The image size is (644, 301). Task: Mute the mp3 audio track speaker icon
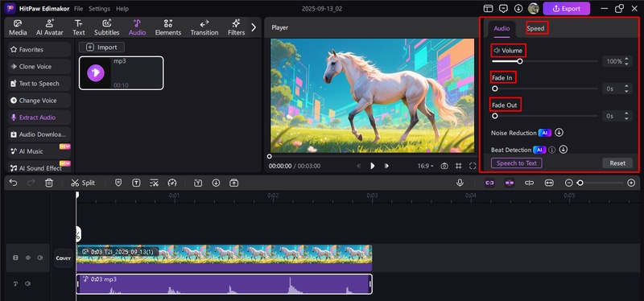point(27,284)
